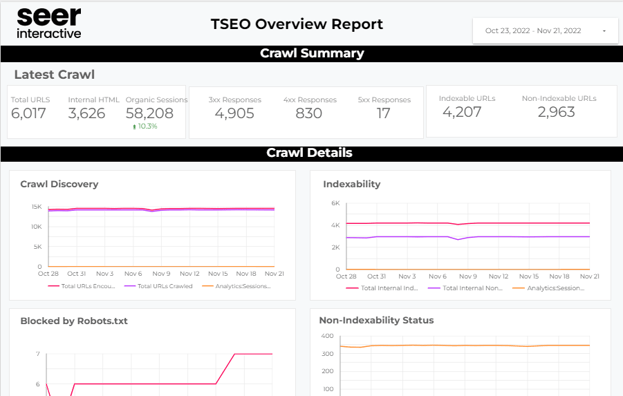The width and height of the screenshot is (623, 396).
Task: Click Organic Sessions value 58,208
Action: pos(149,114)
